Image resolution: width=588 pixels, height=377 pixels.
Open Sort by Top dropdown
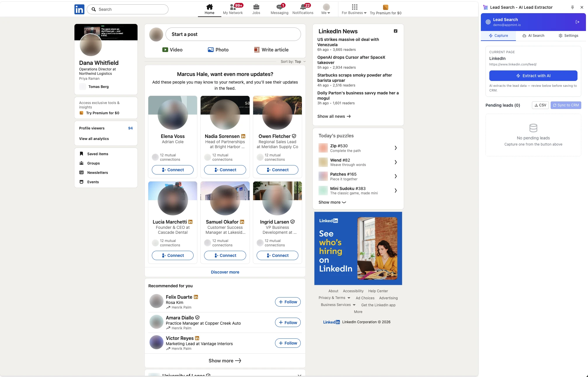(x=293, y=62)
